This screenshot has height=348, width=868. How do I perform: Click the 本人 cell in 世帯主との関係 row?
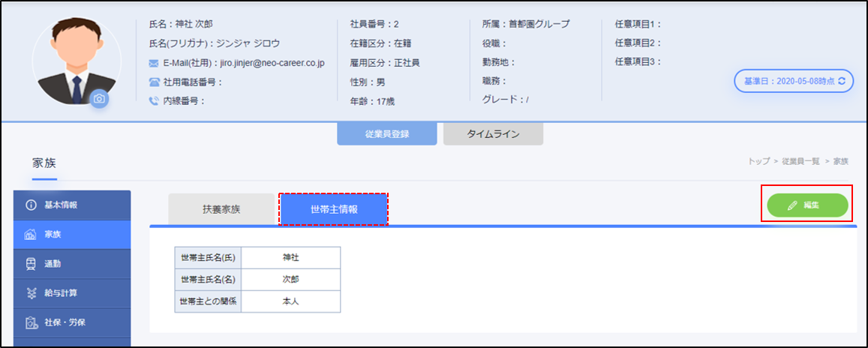coord(290,301)
